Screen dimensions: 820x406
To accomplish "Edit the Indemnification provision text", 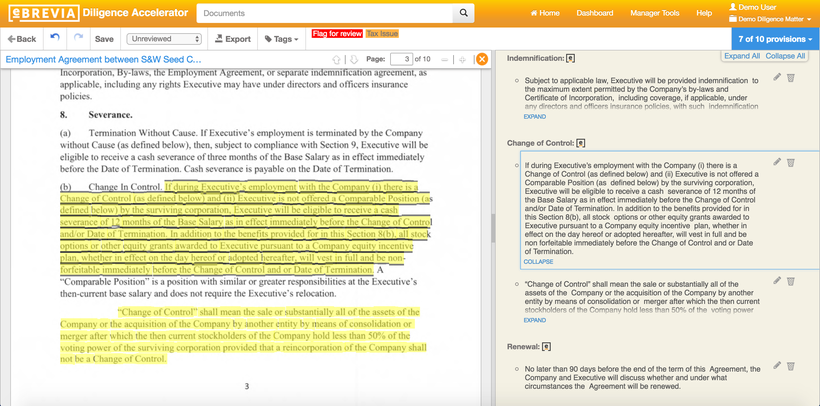I will (777, 77).
